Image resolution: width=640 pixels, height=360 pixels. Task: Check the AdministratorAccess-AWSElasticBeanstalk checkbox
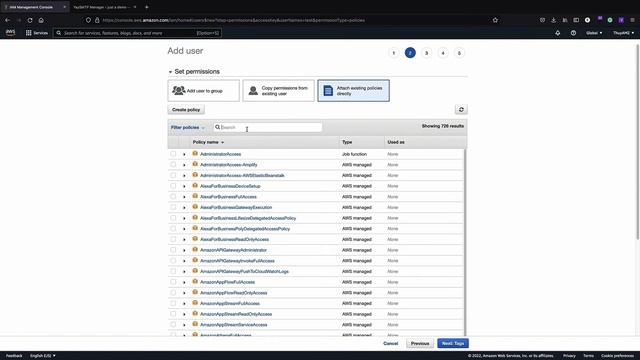click(x=173, y=175)
